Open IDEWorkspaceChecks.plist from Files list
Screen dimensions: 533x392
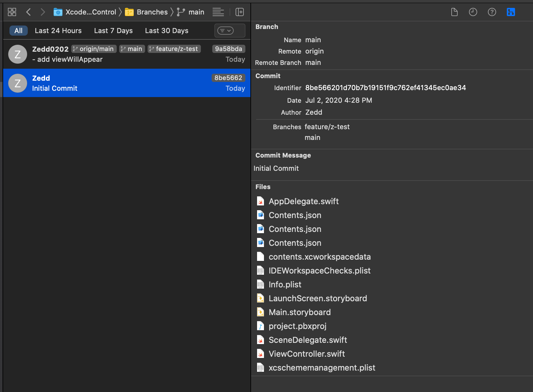tap(319, 271)
